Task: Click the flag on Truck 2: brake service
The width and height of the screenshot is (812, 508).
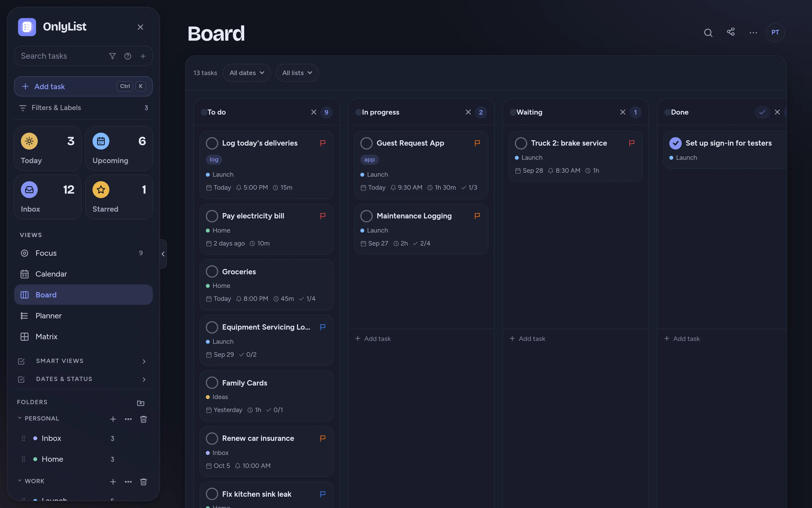Action: 632,143
